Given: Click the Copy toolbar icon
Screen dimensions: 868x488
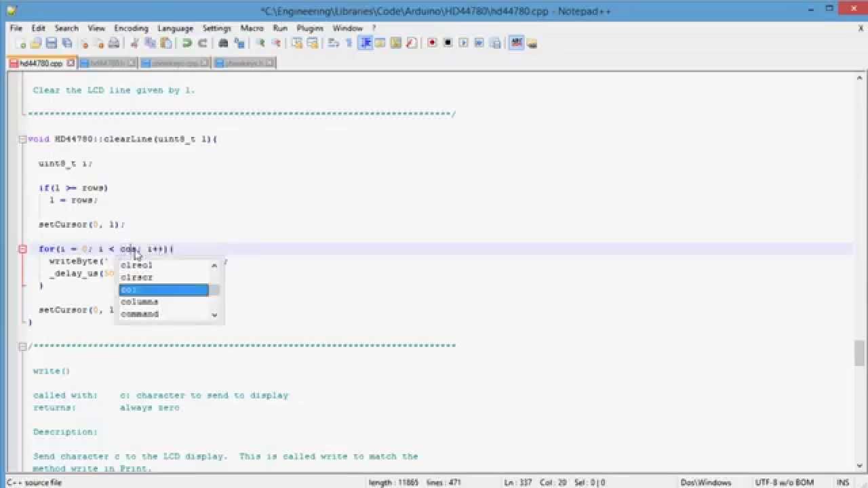Looking at the screenshot, I should pyautogui.click(x=150, y=43).
